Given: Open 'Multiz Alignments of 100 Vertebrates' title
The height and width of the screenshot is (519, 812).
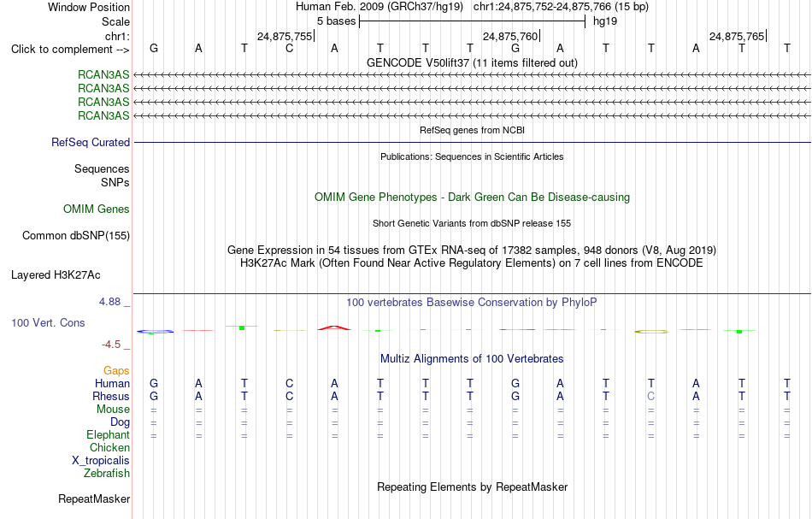Looking at the screenshot, I should 472,359.
